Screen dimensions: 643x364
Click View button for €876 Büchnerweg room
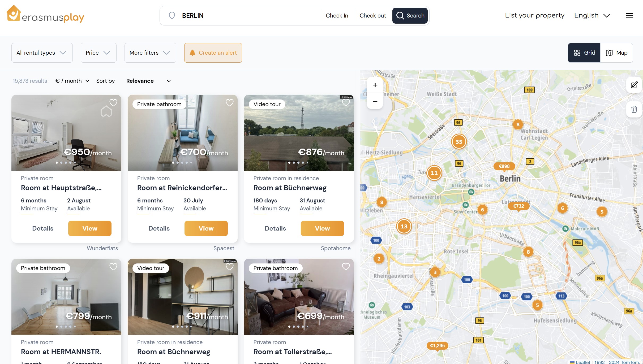coord(322,228)
